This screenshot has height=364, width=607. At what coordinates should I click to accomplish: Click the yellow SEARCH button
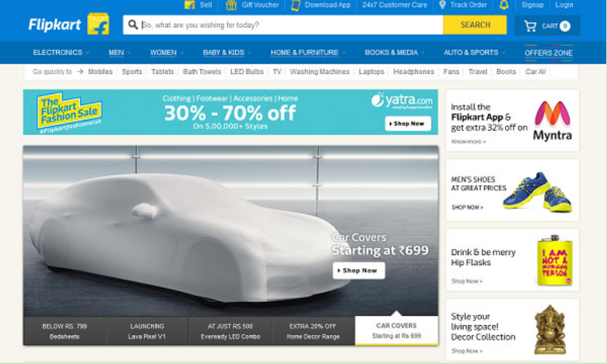(475, 25)
